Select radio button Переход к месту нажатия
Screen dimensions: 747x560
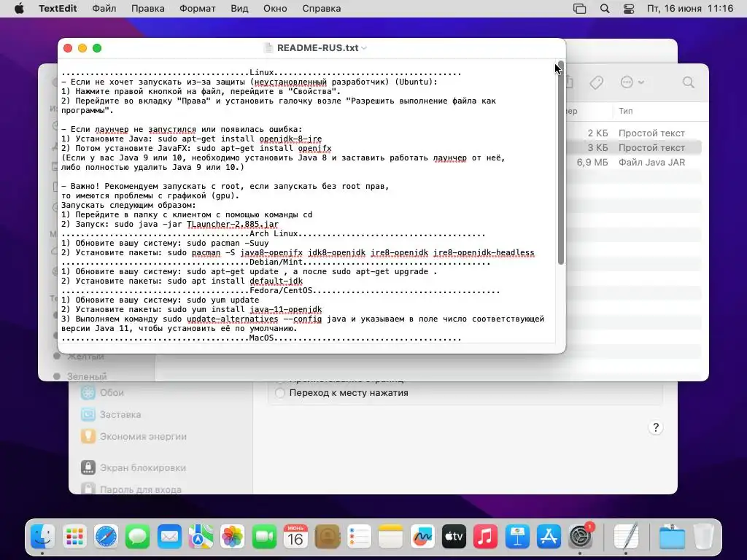[280, 393]
